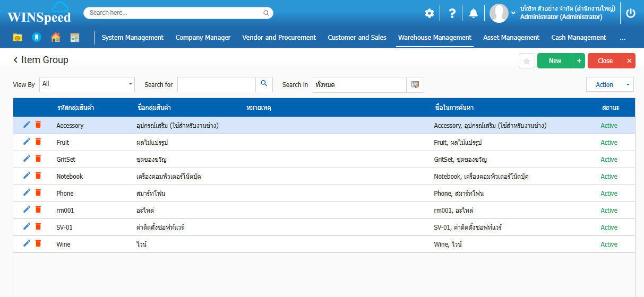Open the recent history folder icon

[x=18, y=37]
